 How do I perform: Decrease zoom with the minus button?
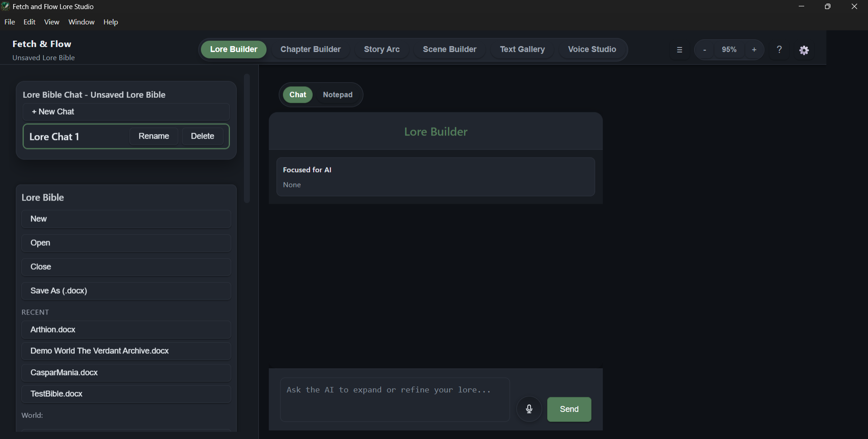(705, 50)
